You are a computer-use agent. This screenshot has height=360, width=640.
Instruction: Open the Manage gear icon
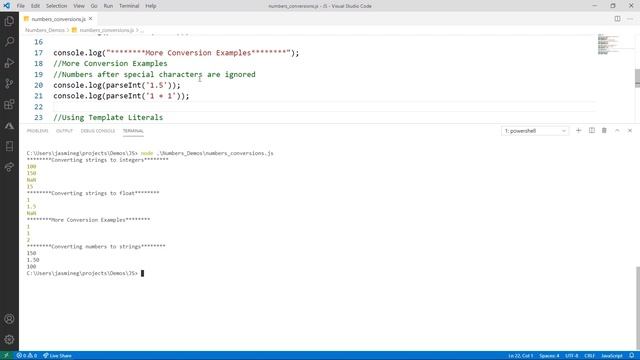(9, 339)
